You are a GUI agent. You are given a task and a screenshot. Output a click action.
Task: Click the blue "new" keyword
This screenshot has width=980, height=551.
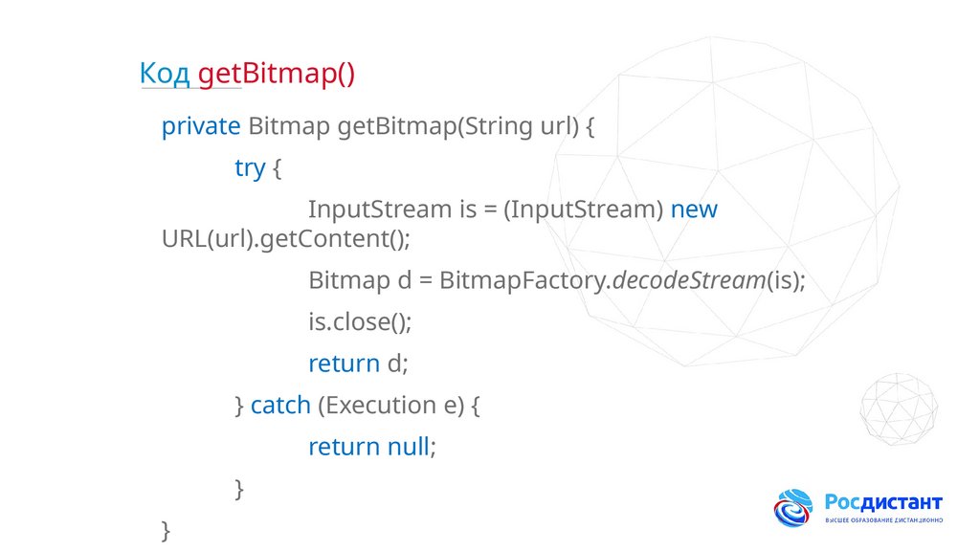(x=694, y=209)
